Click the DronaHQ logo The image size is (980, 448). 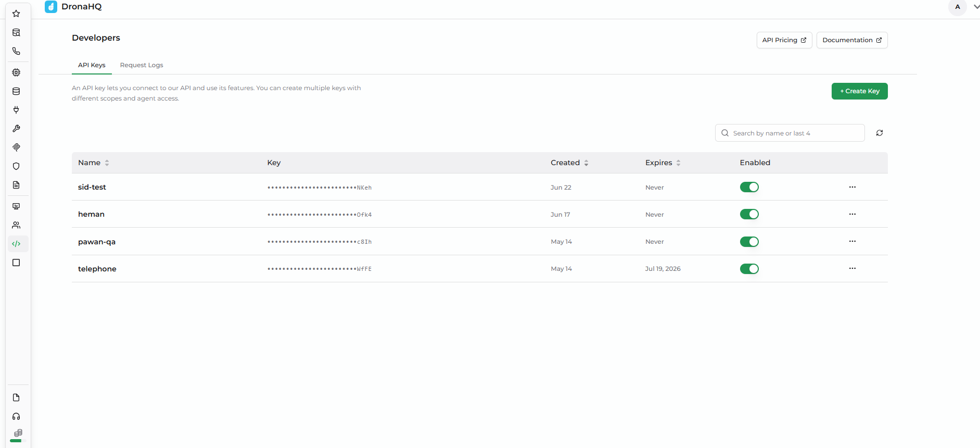tap(51, 7)
